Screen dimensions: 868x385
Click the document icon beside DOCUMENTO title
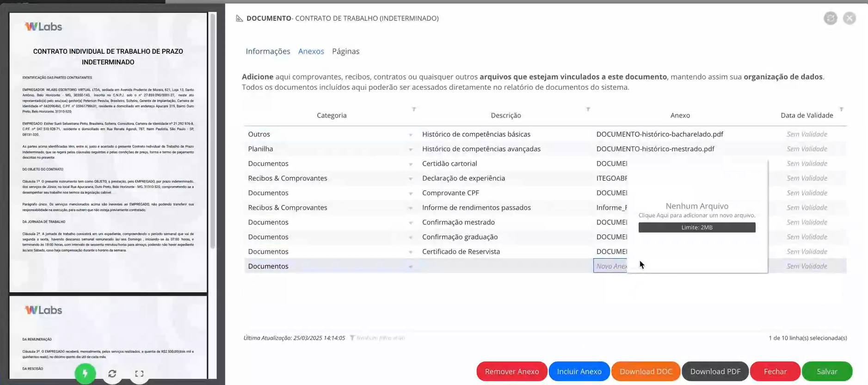coord(240,18)
